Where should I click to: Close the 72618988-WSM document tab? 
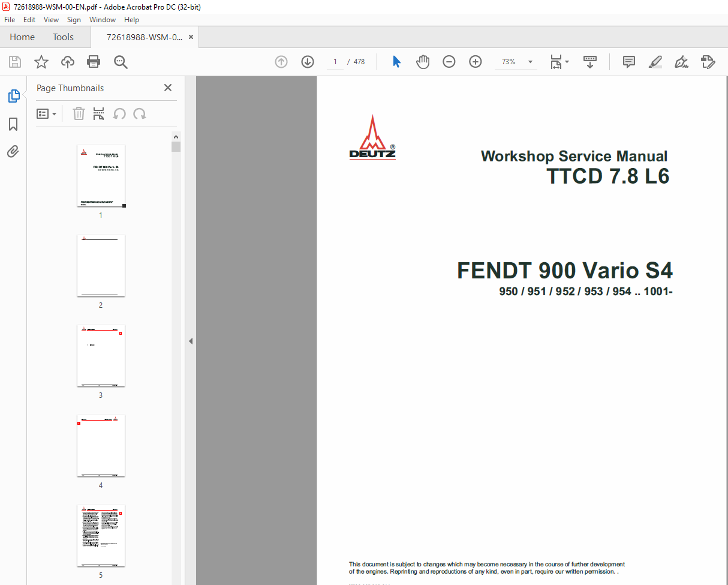[191, 37]
